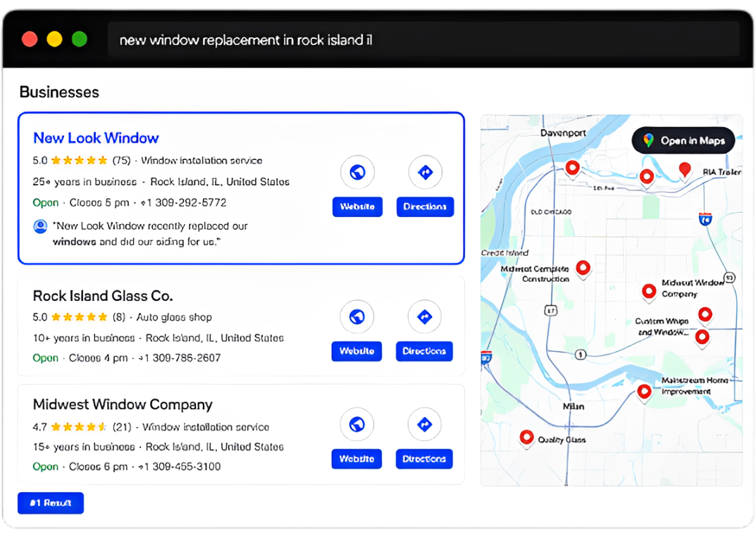Click the map pin below Davenport label
The image size is (756, 537).
[572, 169]
